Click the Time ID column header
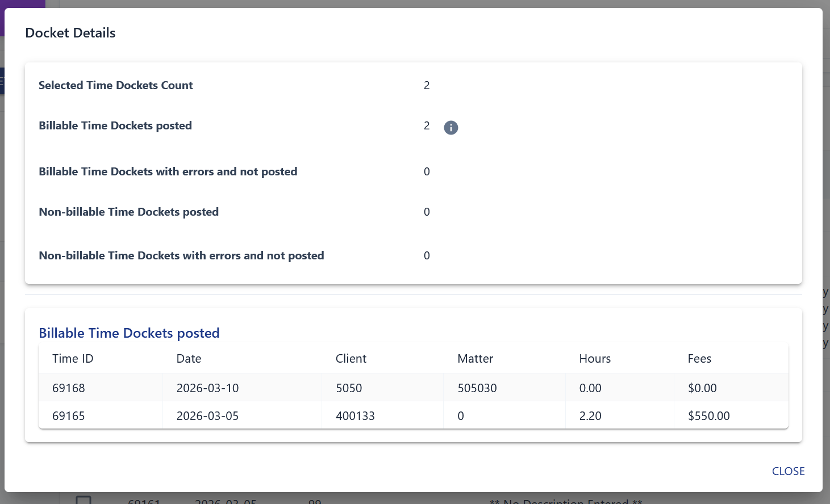The height and width of the screenshot is (504, 830). (73, 358)
